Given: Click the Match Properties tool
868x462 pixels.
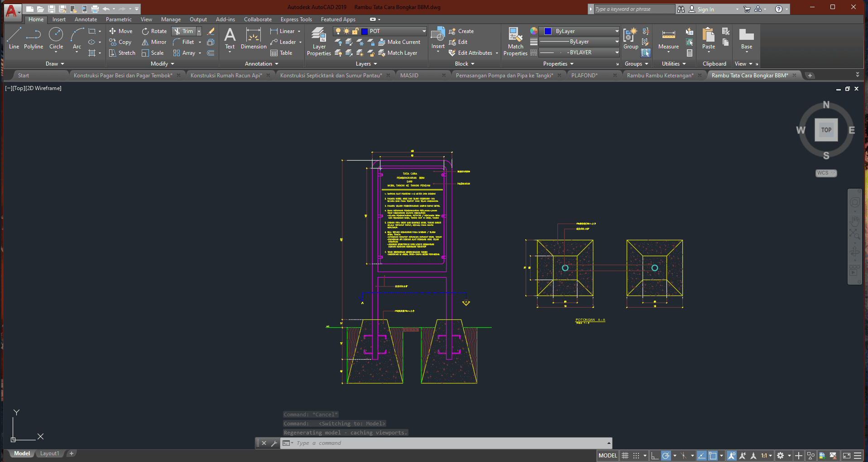Looking at the screenshot, I should point(515,41).
